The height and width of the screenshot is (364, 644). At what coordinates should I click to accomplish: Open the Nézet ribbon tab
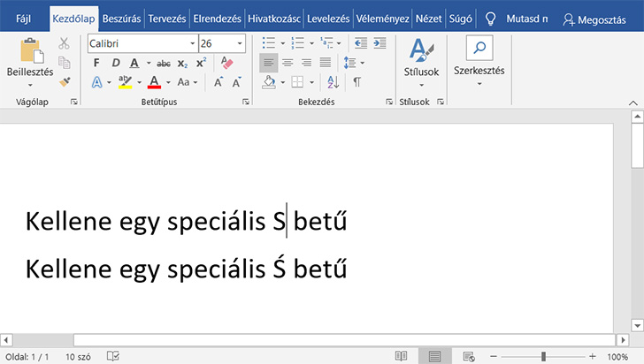click(428, 18)
